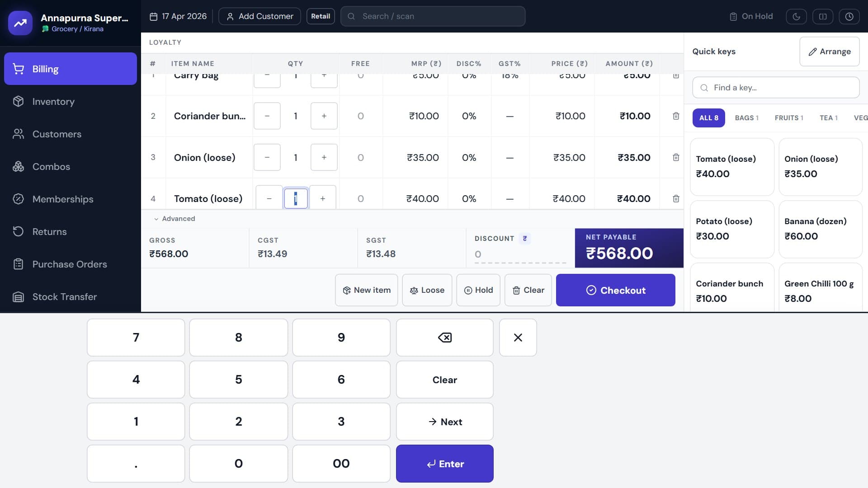The height and width of the screenshot is (488, 868).
Task: Select the FRUITS 1 tab
Action: [789, 118]
